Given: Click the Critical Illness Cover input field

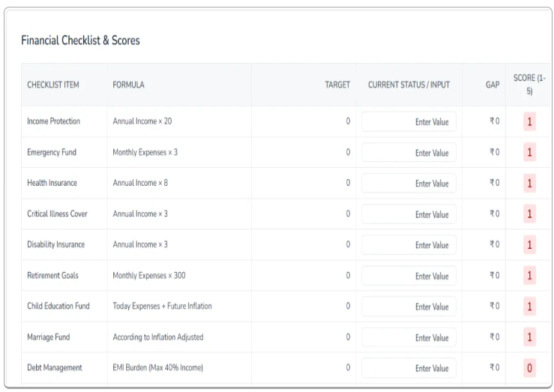Looking at the screenshot, I should click(x=409, y=214).
